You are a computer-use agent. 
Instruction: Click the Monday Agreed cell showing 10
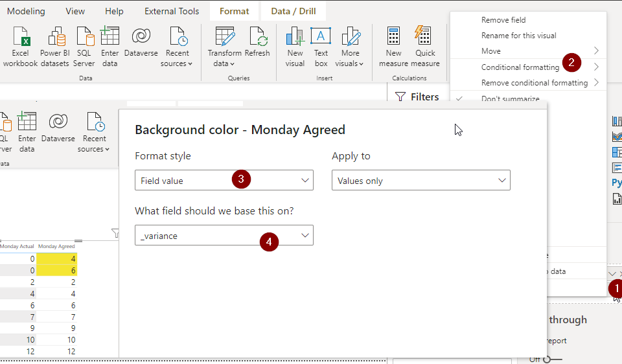pos(57,340)
